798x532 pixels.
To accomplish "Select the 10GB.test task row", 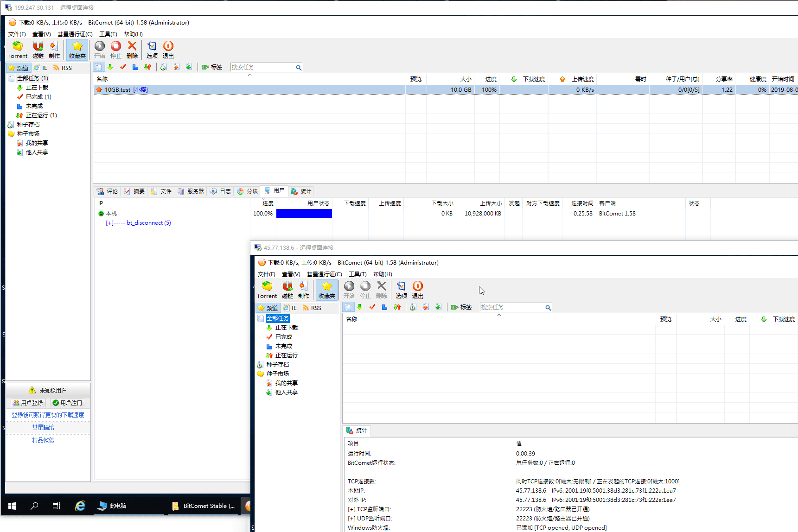I will point(445,90).
